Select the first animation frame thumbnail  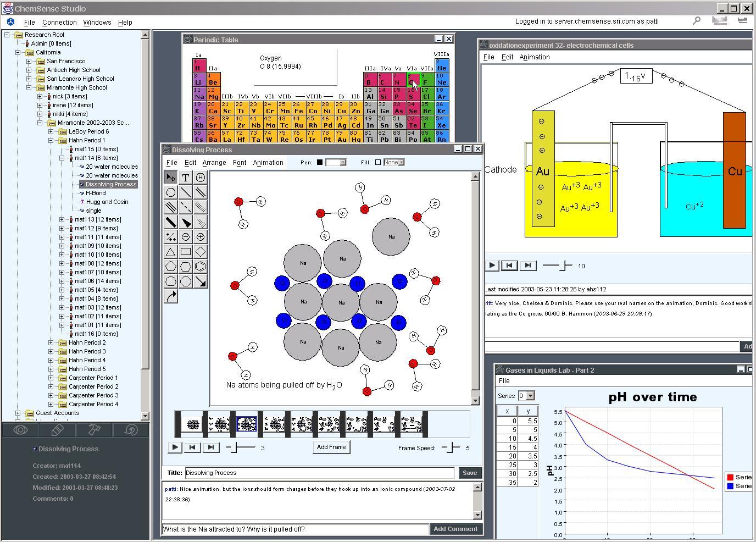tap(192, 424)
